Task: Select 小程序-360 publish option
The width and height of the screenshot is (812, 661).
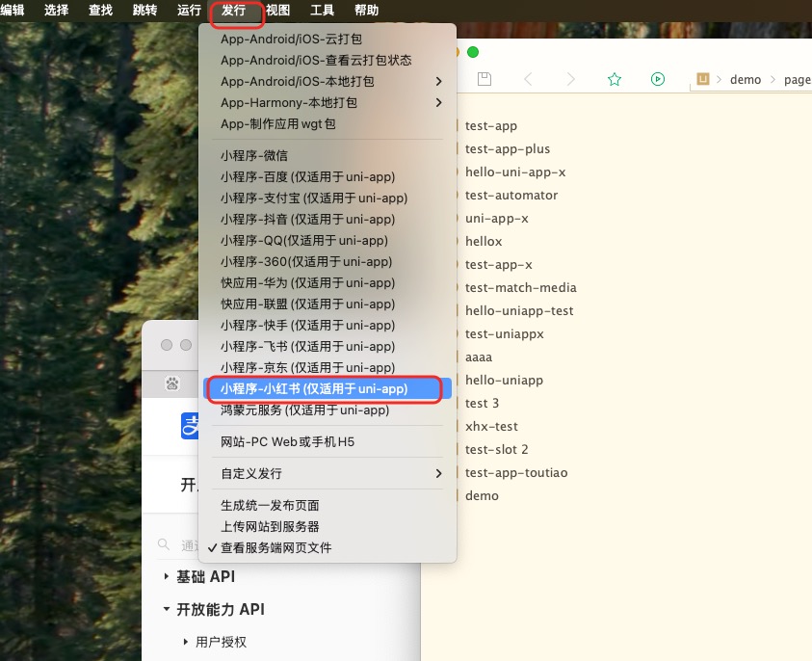Action: pos(327,261)
